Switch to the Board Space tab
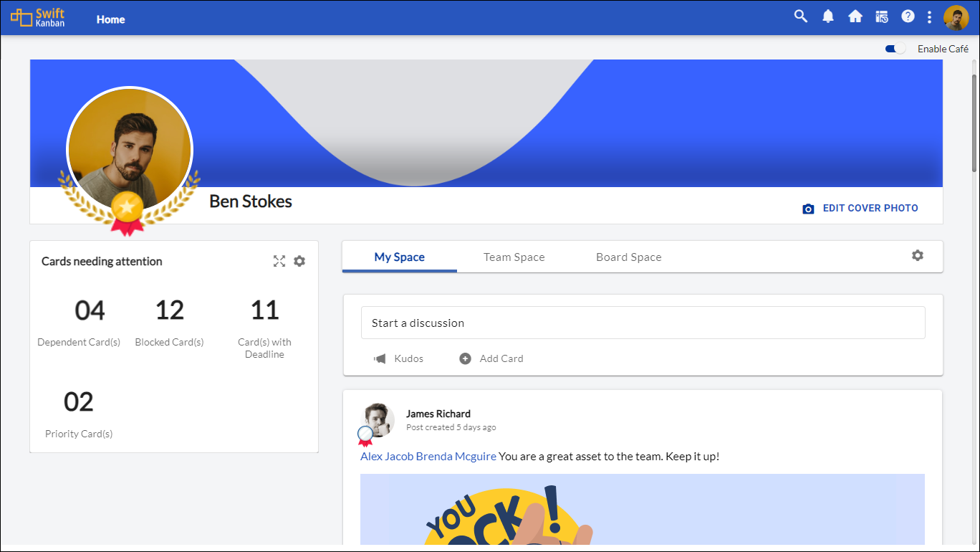This screenshot has height=552, width=980. (x=628, y=257)
